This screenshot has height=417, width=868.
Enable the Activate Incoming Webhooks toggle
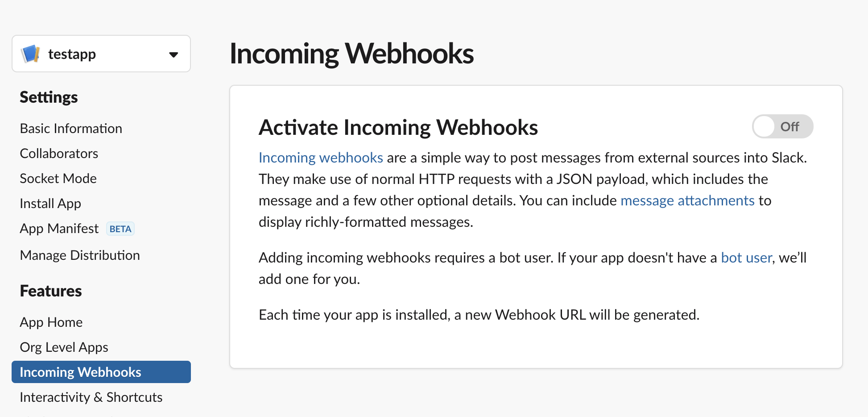pos(782,127)
